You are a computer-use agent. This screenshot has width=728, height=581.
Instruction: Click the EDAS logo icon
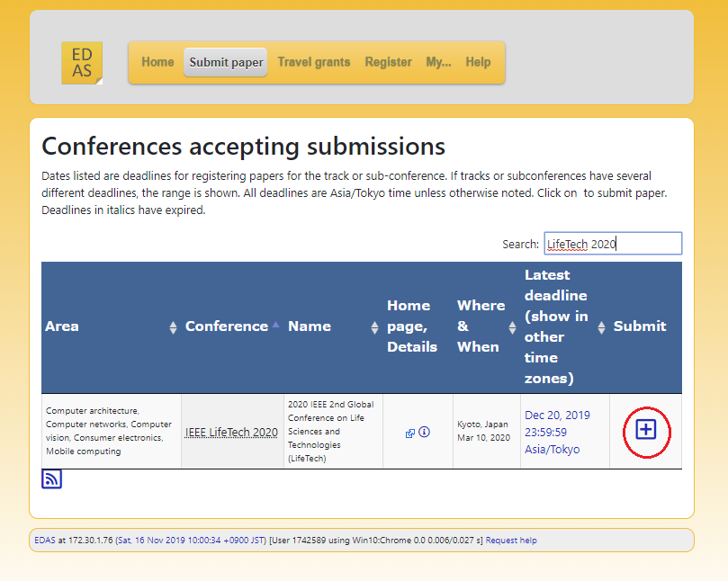(82, 63)
